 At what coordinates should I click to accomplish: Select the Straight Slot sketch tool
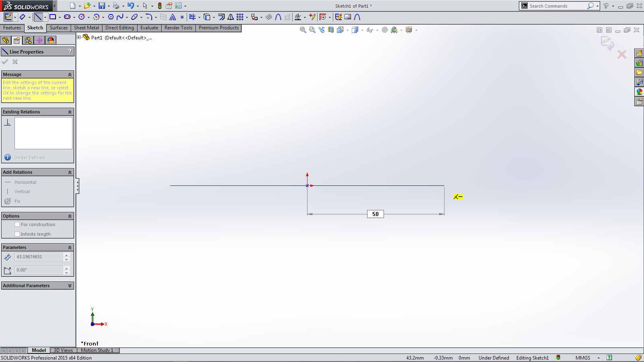[x=67, y=17]
